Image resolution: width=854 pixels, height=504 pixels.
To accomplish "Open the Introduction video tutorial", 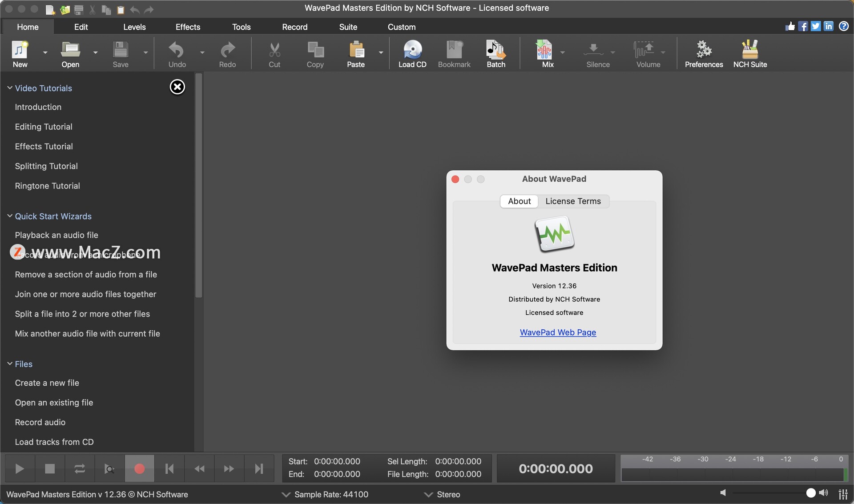I will click(x=38, y=107).
